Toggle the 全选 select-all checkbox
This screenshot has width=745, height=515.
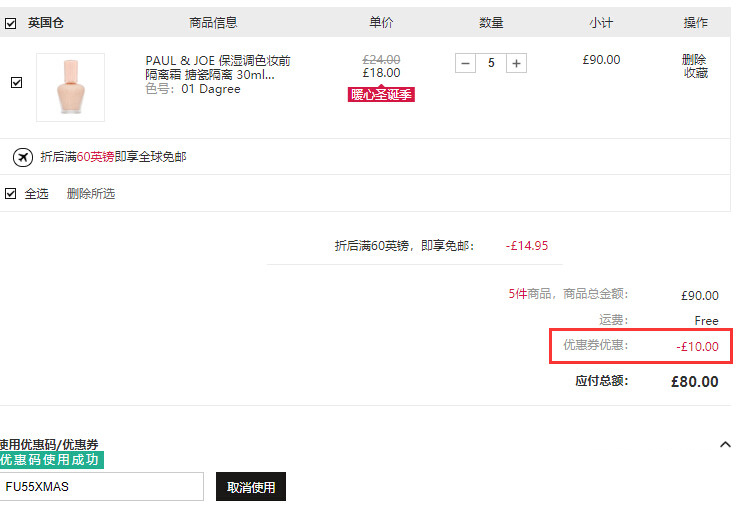pos(10,193)
